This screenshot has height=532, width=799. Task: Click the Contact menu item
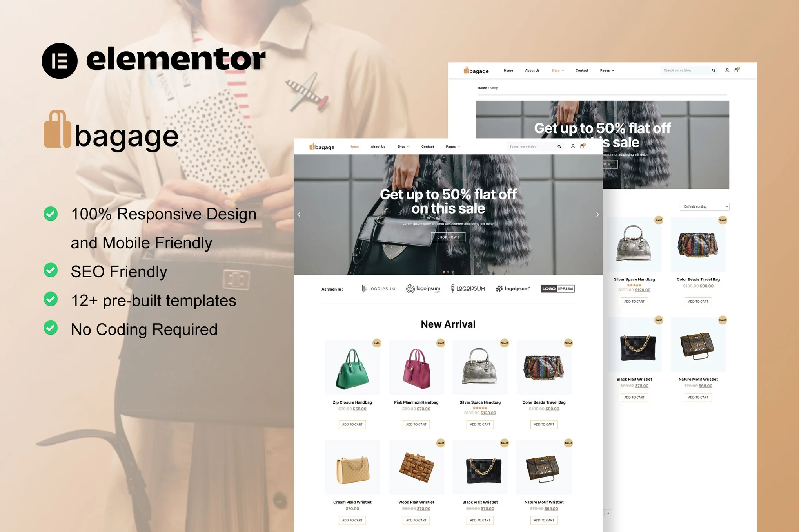point(427,146)
